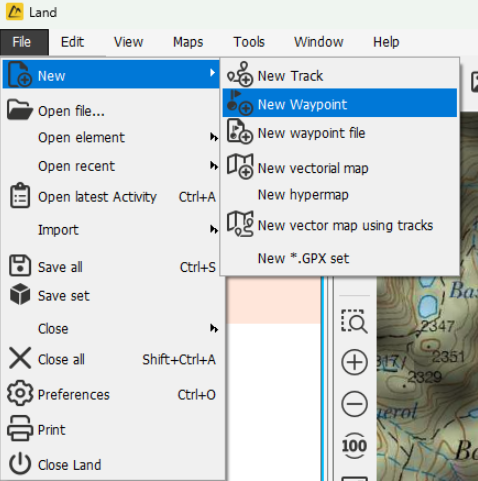Set map zoom to 100 percent icon
Viewport: 478px width, 481px height.
[354, 446]
